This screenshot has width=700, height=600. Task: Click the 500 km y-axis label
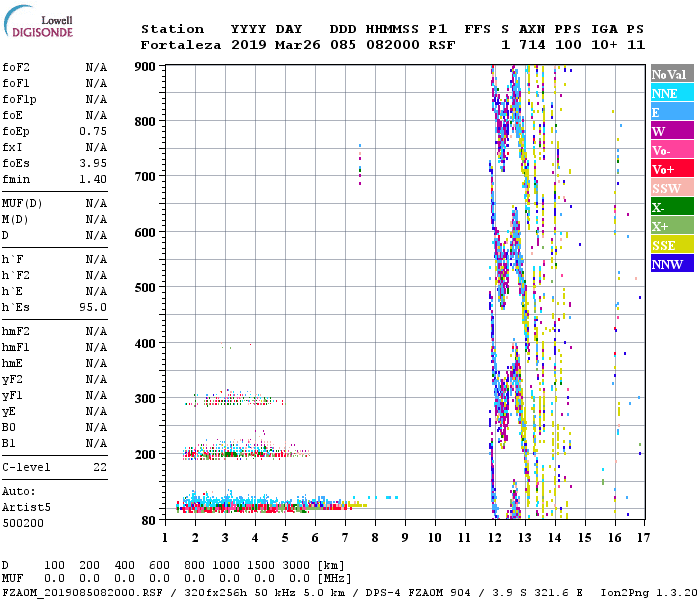(145, 287)
